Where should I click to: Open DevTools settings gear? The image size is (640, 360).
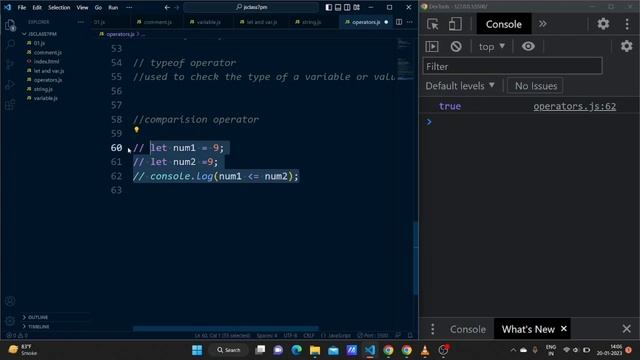coord(603,24)
